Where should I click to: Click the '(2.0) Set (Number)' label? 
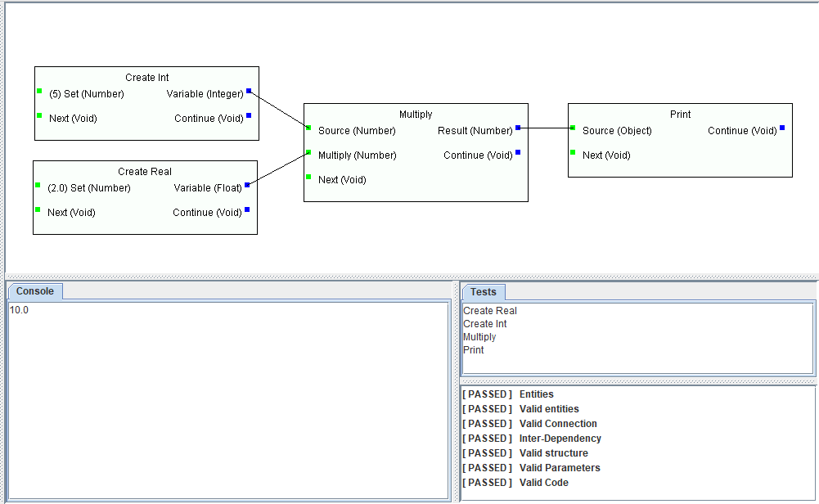click(89, 188)
